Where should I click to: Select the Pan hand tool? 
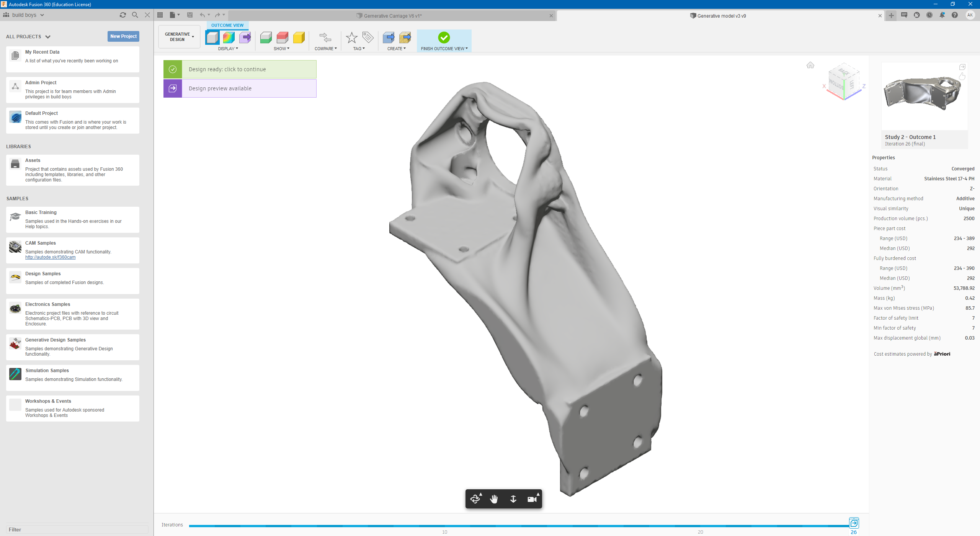point(494,499)
